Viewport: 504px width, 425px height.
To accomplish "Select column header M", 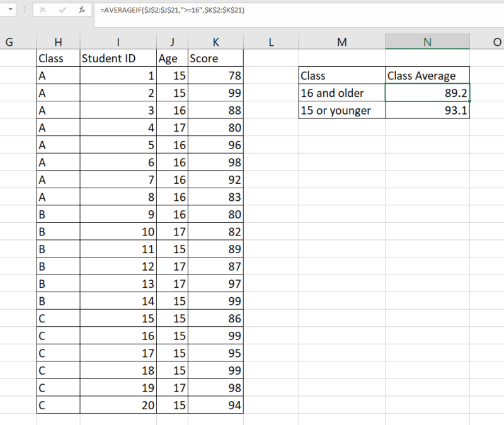I will (342, 42).
